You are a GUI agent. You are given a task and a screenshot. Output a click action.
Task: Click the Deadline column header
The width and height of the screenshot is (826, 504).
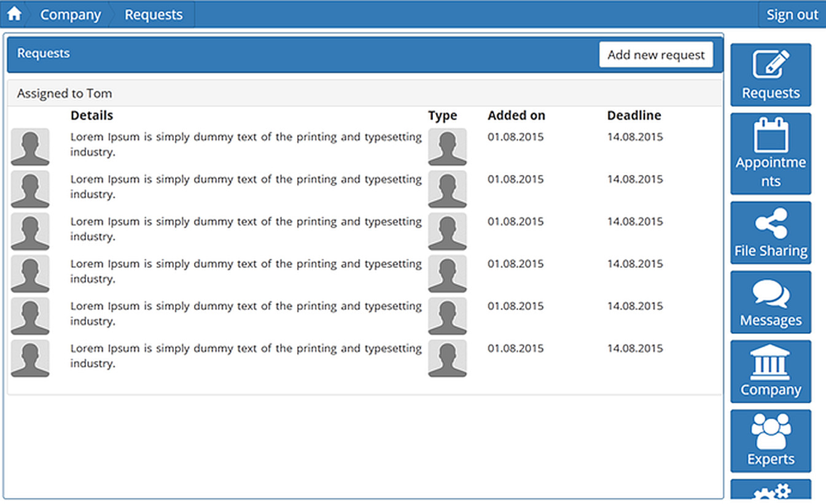[x=634, y=115]
